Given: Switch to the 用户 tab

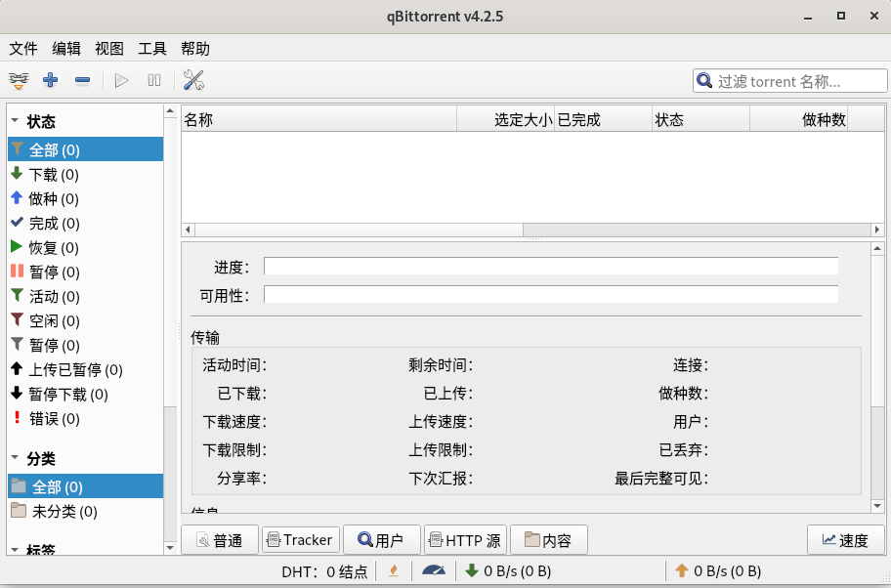Looking at the screenshot, I should coord(382,540).
